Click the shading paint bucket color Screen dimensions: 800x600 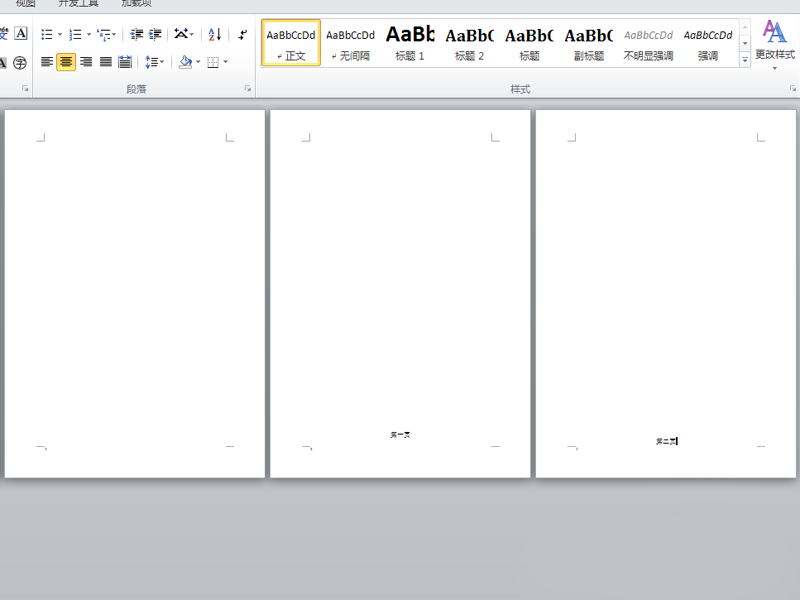pos(184,62)
